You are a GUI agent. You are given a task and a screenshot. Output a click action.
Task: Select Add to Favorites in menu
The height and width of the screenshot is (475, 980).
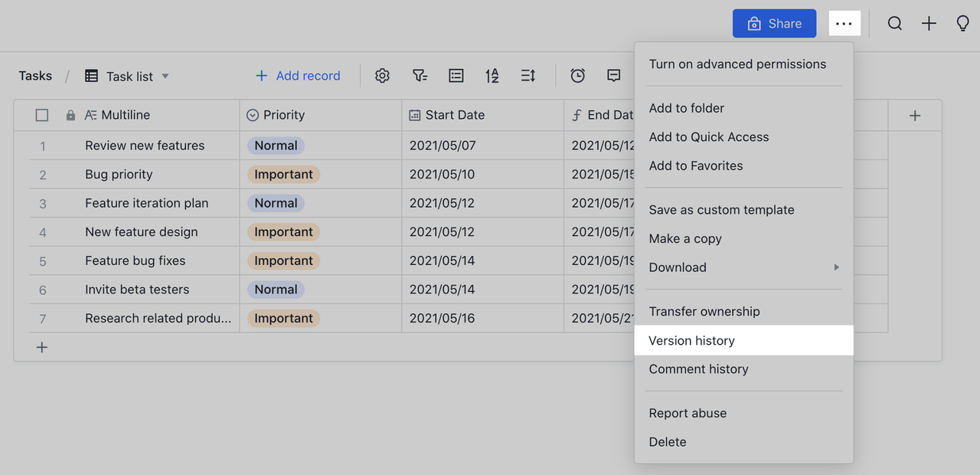click(x=695, y=165)
